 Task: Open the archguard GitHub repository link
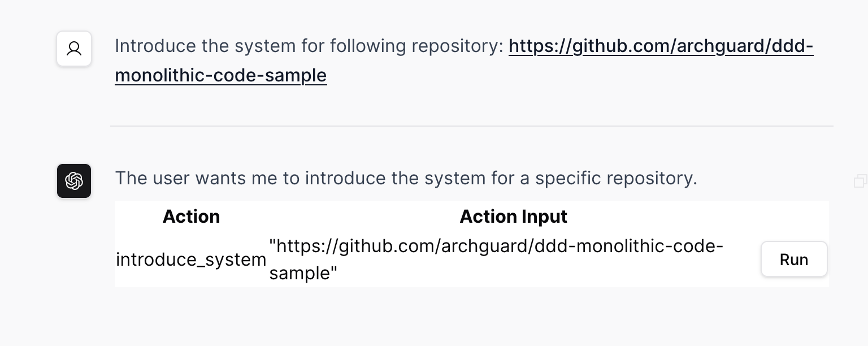click(463, 60)
